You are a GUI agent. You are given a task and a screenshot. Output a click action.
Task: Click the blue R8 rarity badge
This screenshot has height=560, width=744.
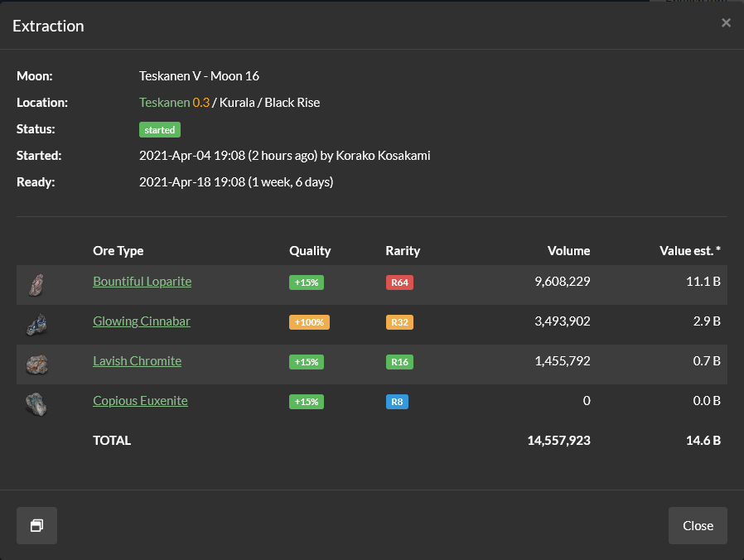coord(397,402)
